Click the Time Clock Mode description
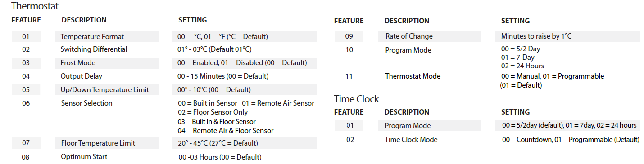644x164 pixels. pos(411,139)
